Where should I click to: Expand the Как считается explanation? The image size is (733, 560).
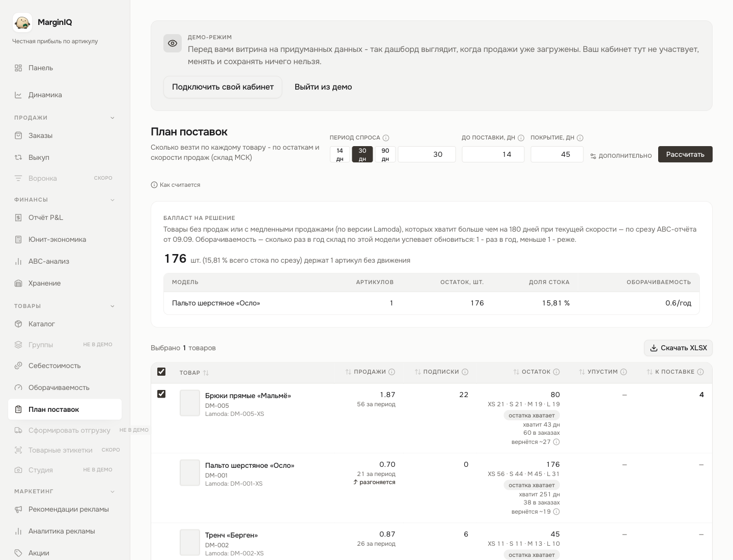point(176,185)
